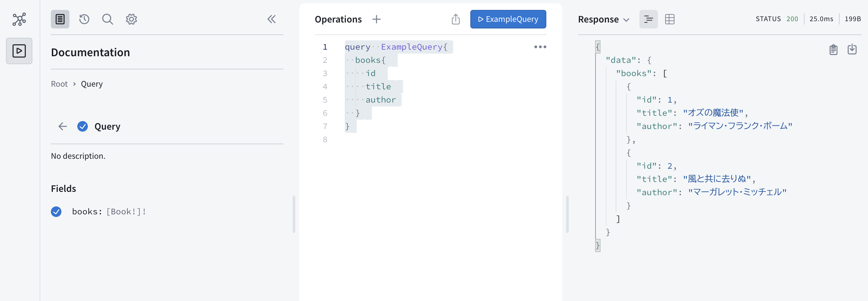
Task: Click the Operations heading
Action: (x=338, y=19)
